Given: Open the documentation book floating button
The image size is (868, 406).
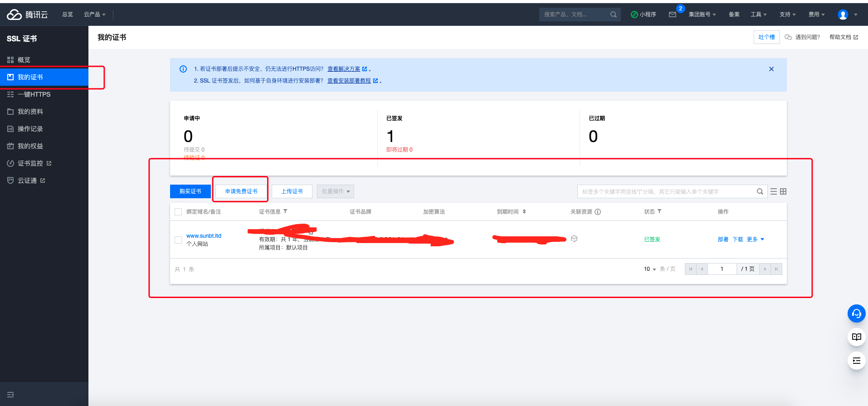Looking at the screenshot, I should 856,337.
